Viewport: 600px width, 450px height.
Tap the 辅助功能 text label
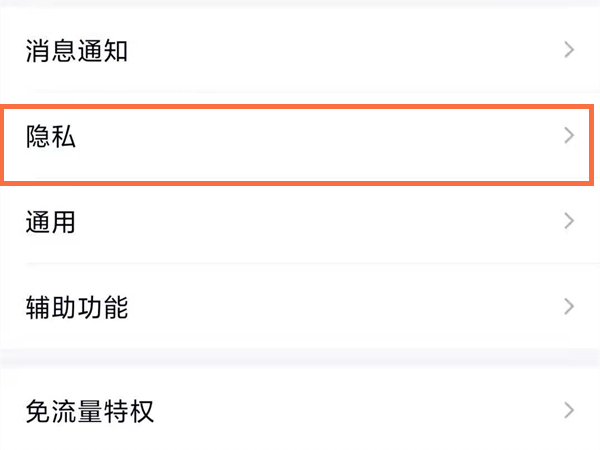pos(76,307)
